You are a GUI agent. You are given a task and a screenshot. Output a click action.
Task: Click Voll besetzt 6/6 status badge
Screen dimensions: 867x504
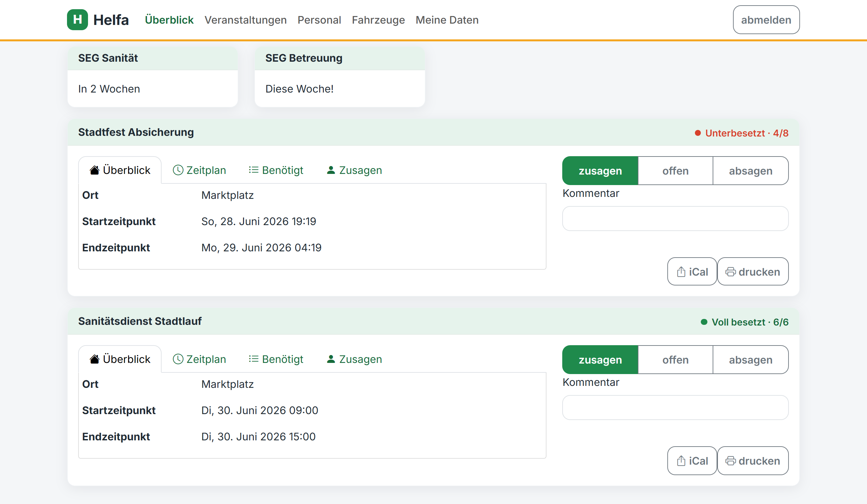(745, 322)
